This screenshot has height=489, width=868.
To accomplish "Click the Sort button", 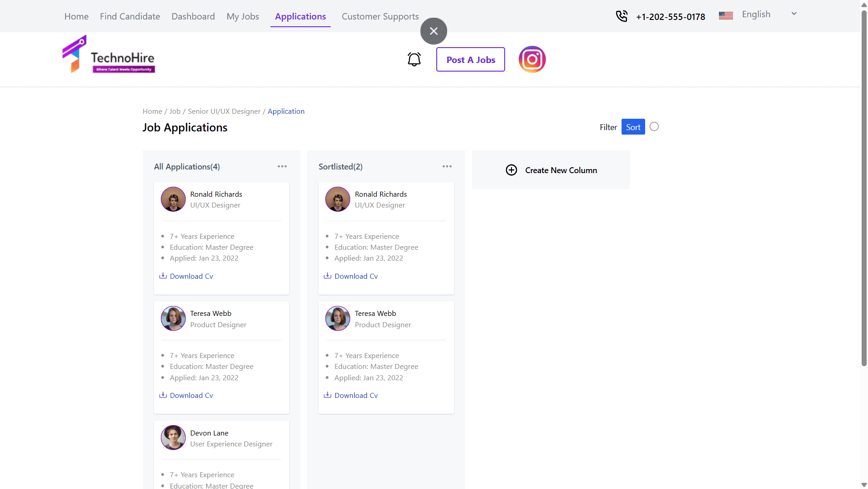I will 633,127.
